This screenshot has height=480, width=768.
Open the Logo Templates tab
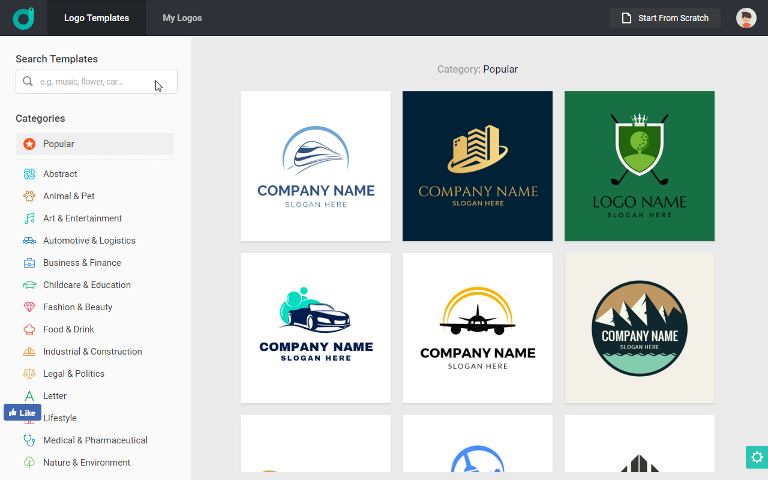click(96, 18)
